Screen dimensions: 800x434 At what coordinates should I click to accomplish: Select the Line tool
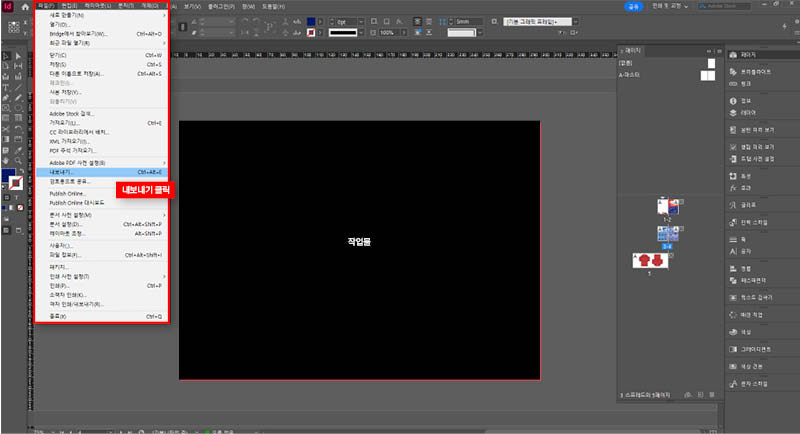(18, 87)
